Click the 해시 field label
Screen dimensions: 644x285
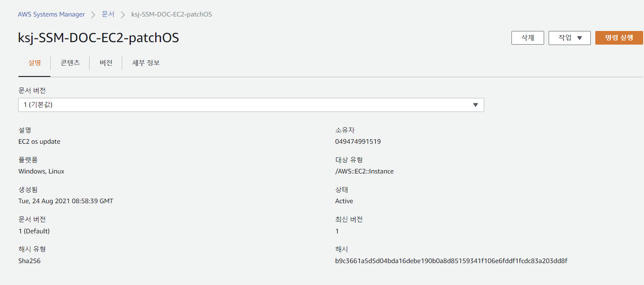click(340, 249)
